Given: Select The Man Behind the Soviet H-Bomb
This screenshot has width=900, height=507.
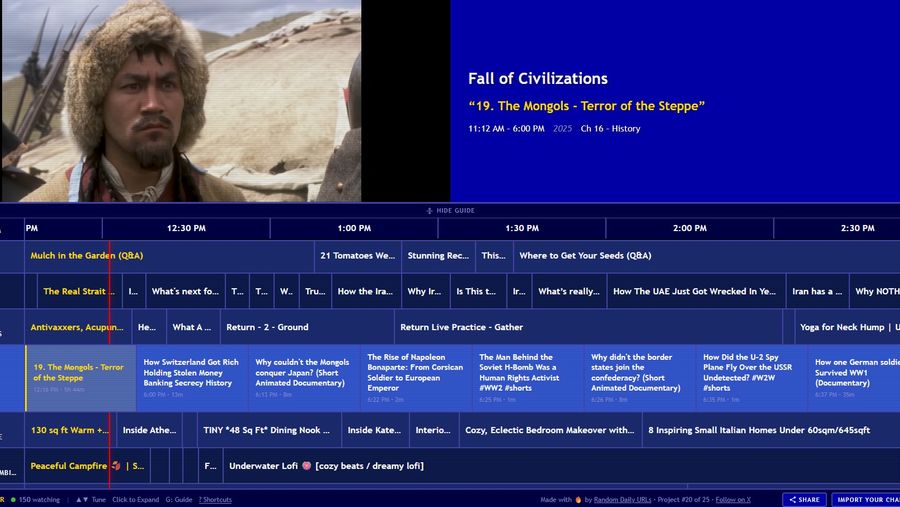Looking at the screenshot, I should (528, 378).
